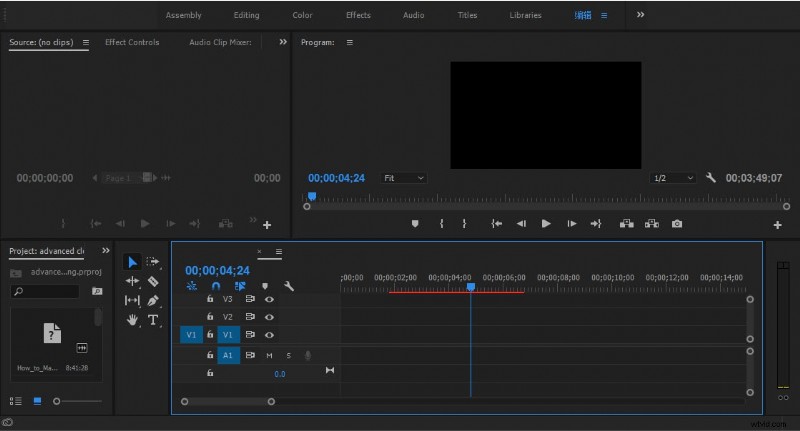800x431 pixels.
Task: Pick the Razor tool
Action: click(153, 281)
